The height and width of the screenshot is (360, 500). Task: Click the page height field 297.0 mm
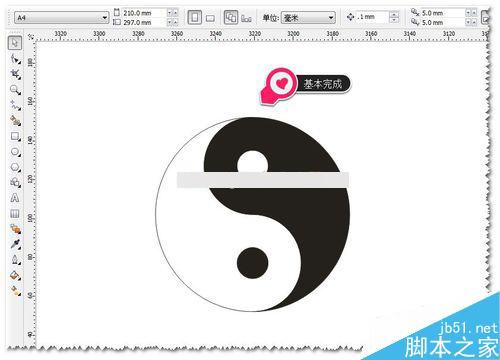pyautogui.click(x=144, y=22)
